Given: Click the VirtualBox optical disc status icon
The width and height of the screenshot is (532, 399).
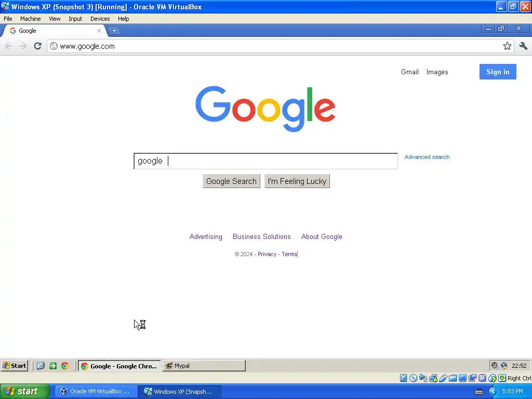Looking at the screenshot, I should pos(413,378).
